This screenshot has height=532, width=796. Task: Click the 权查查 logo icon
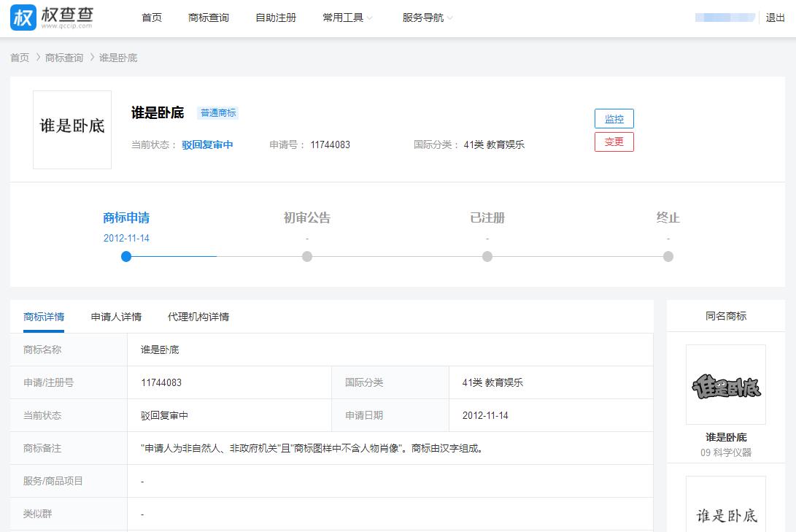pyautogui.click(x=23, y=18)
